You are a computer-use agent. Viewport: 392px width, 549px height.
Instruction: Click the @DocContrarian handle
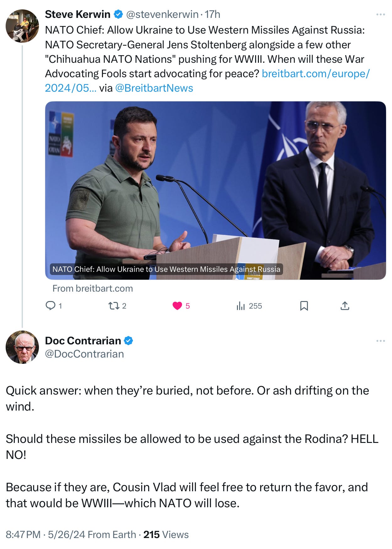pyautogui.click(x=84, y=354)
